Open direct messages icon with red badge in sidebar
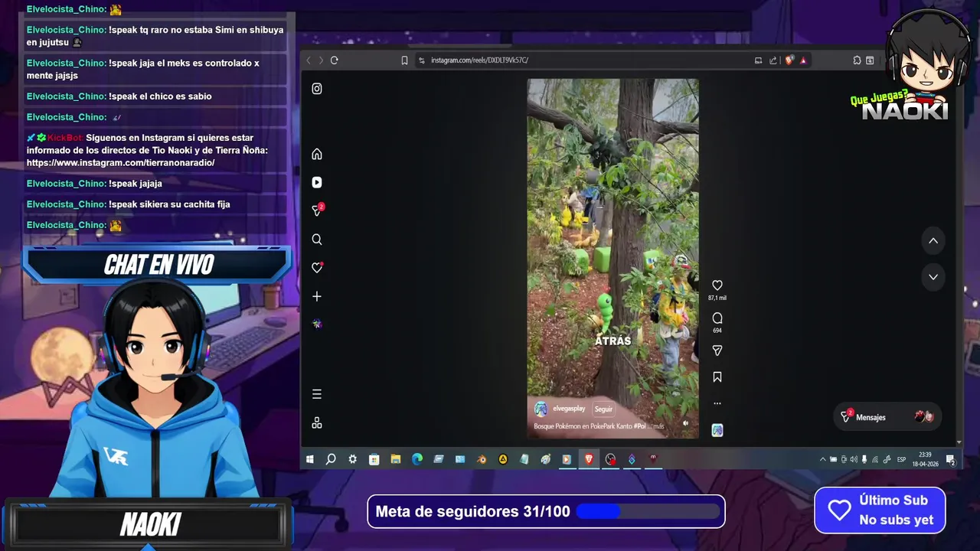 point(318,210)
